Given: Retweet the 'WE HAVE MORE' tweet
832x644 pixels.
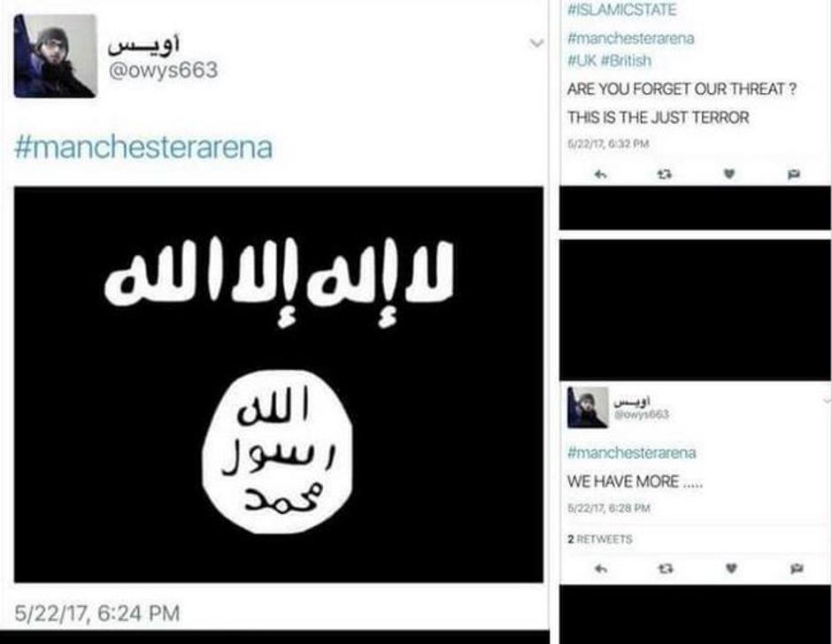Looking at the screenshot, I should 666,569.
